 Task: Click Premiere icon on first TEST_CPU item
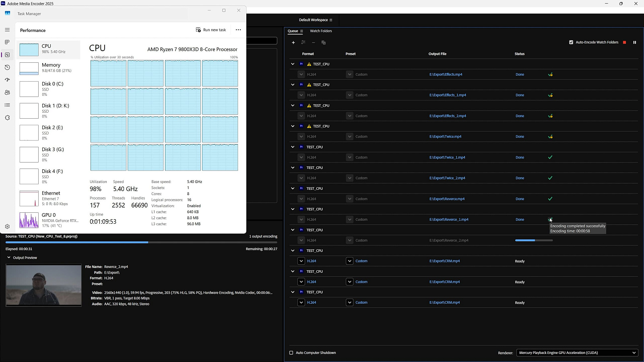coord(301,64)
